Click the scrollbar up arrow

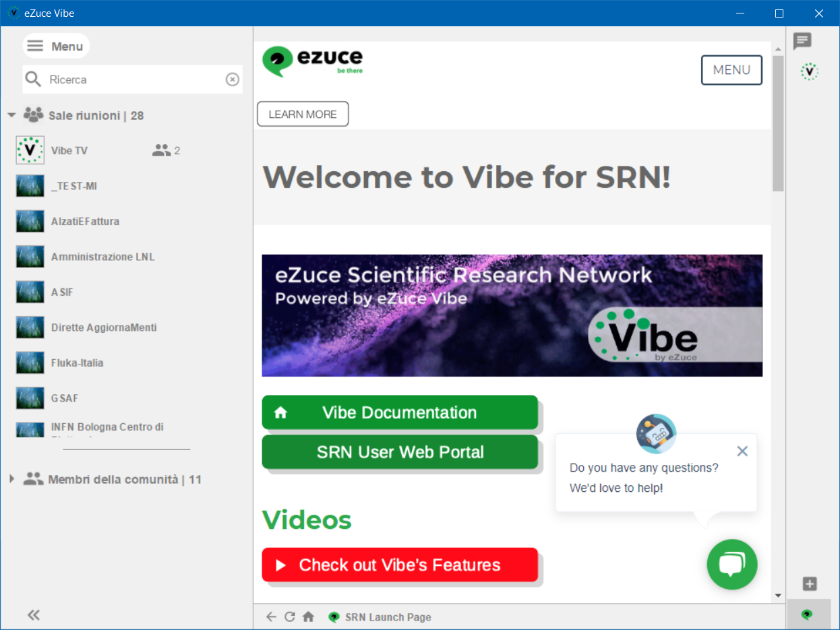tap(778, 49)
